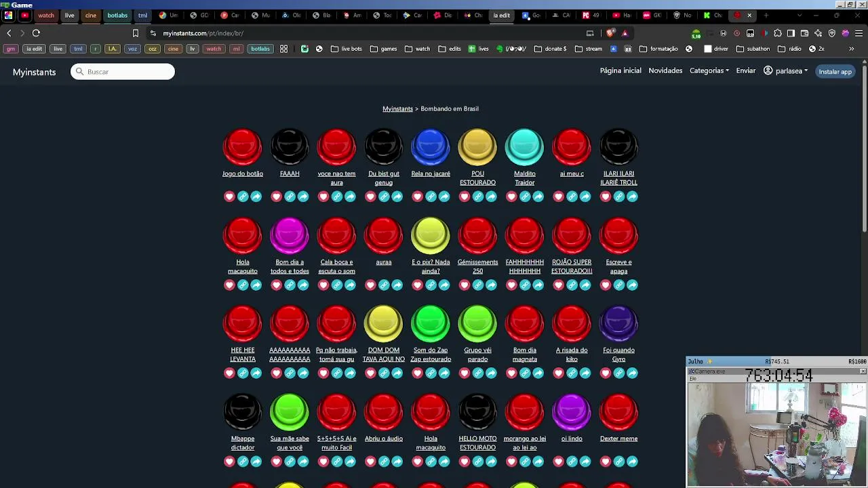The height and width of the screenshot is (488, 868).
Task: Favorite the HEE HEE LEVANTA sound
Action: click(229, 373)
